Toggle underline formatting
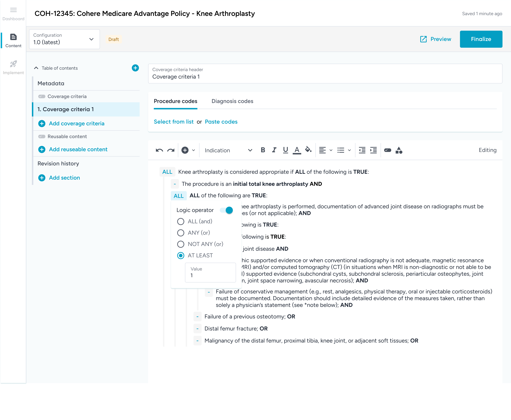The height and width of the screenshot is (420, 511). (285, 150)
